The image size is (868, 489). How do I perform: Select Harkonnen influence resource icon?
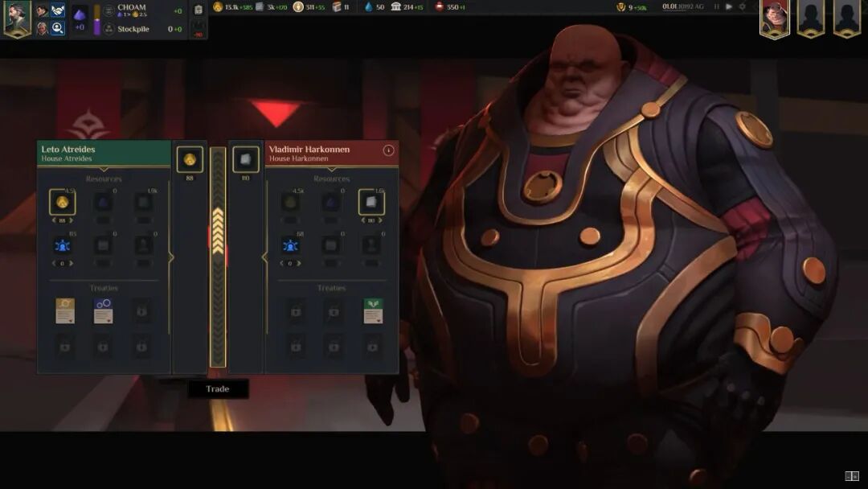click(x=290, y=244)
